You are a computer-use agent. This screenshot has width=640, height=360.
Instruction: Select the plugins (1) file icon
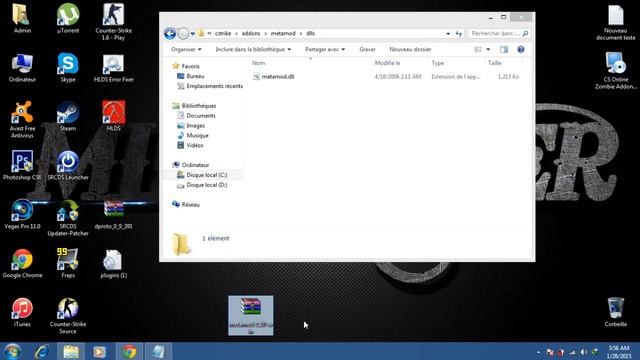tap(113, 264)
